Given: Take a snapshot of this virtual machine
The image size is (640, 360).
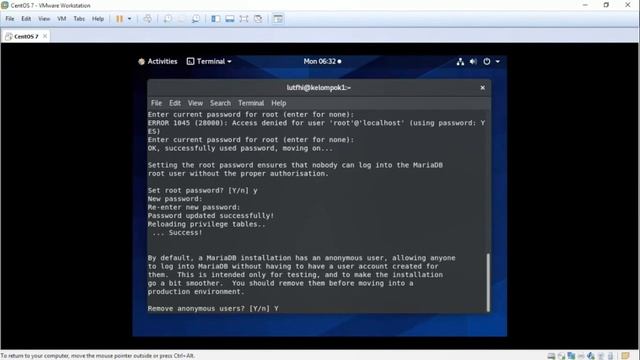Looking at the screenshot, I should click(168, 19).
